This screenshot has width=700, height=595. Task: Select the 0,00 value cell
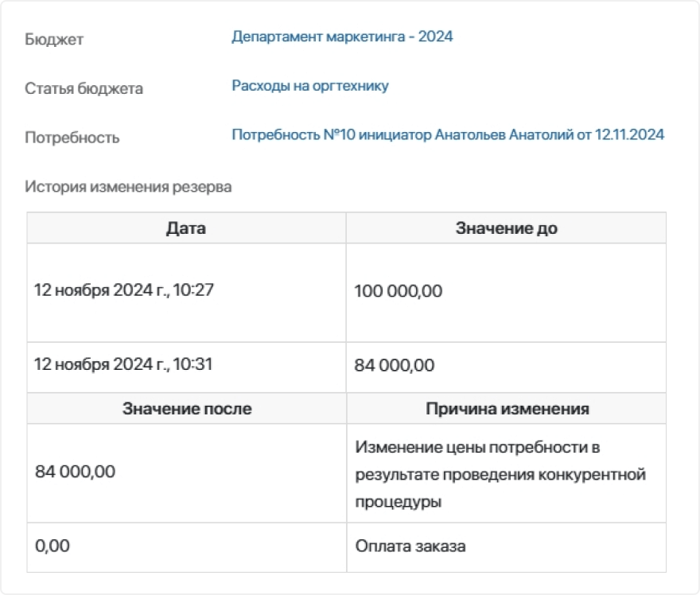pyautogui.click(x=187, y=548)
